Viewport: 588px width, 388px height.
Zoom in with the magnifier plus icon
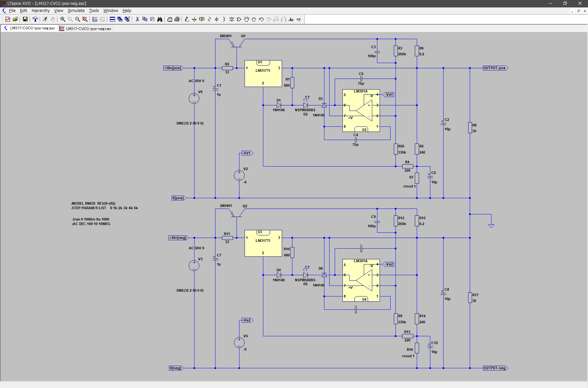(63, 19)
